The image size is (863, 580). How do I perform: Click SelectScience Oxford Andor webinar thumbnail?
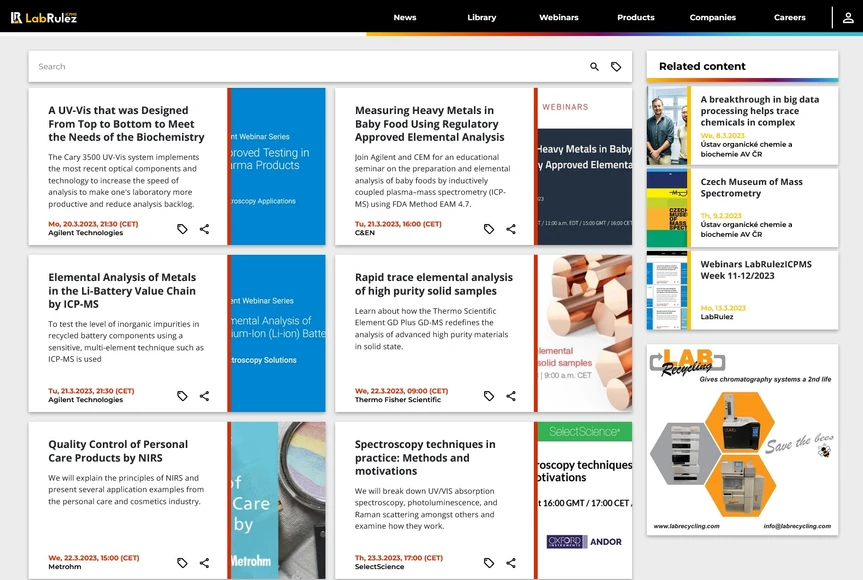pyautogui.click(x=585, y=500)
